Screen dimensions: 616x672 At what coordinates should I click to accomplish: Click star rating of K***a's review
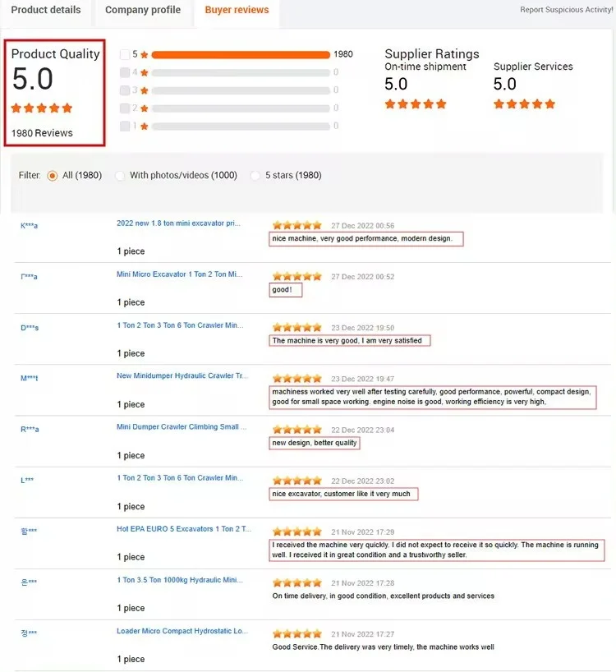297,225
